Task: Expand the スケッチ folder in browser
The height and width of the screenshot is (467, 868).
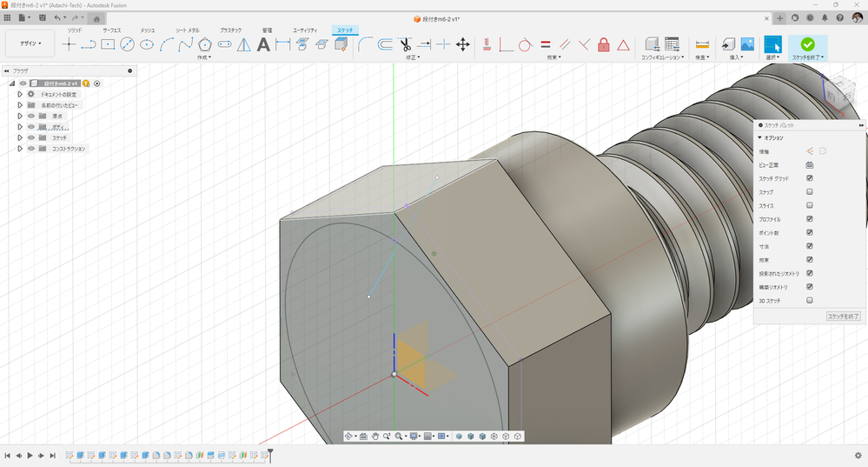Action: click(x=20, y=137)
